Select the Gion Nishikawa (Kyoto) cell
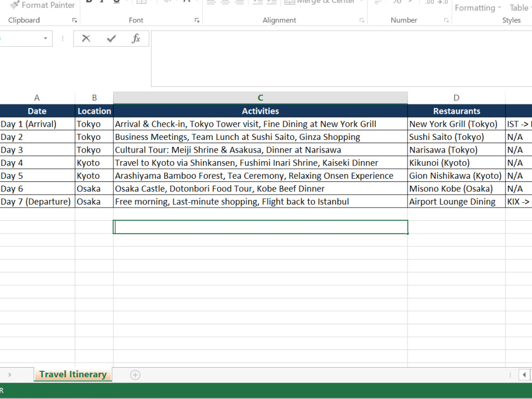This screenshot has width=532, height=399. click(456, 176)
